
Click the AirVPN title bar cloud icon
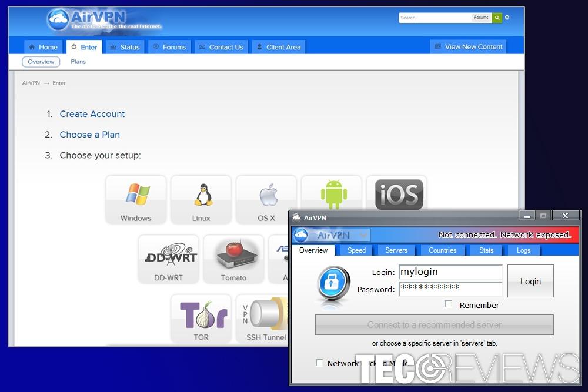coord(296,217)
